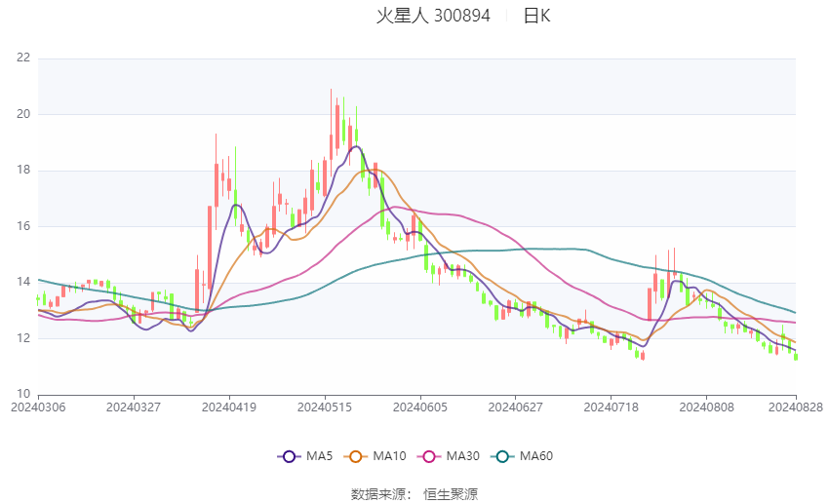Click the data source text 恒生聚源
Screen dimensions: 829x504
pos(451,494)
